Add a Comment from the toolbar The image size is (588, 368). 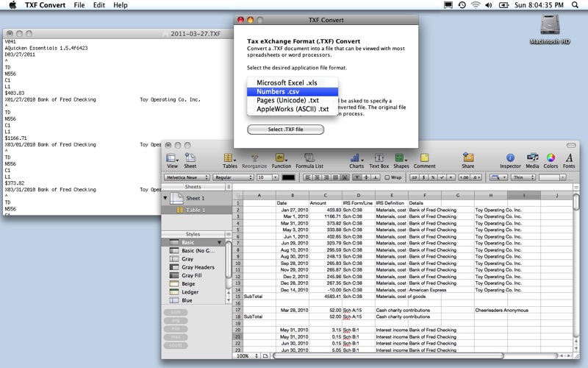(x=425, y=160)
